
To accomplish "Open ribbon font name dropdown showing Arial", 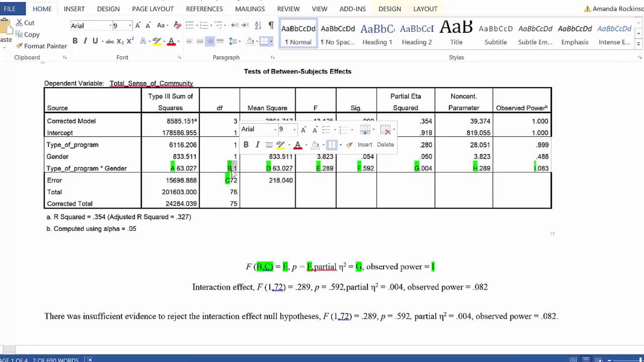I will click(x=110, y=26).
